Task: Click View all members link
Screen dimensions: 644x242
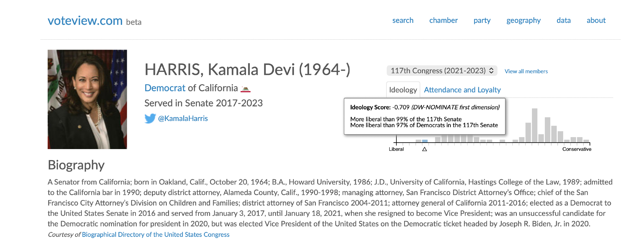Action: tap(526, 71)
